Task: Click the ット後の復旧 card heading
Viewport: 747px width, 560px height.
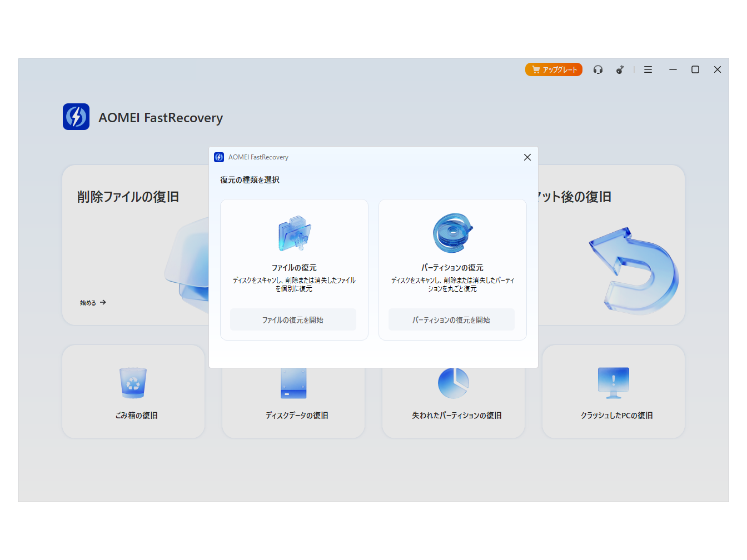Action: [575, 197]
